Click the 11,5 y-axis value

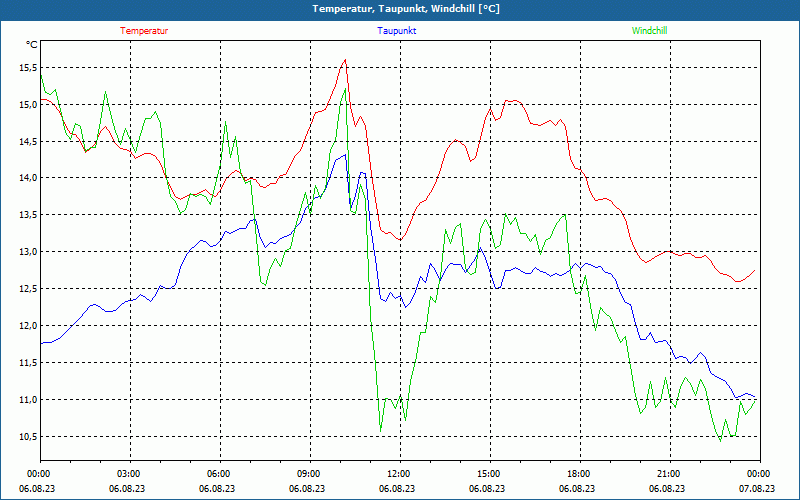[x=29, y=363]
